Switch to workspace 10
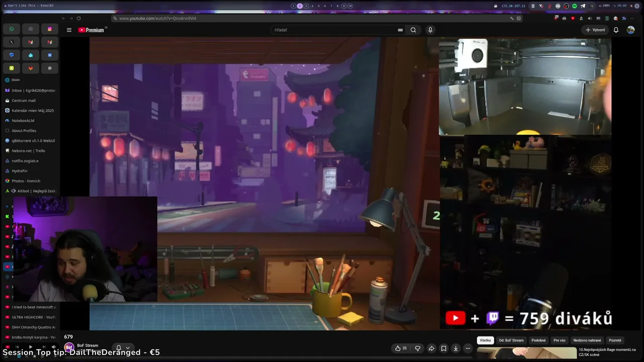The image size is (644, 362). click(x=350, y=6)
